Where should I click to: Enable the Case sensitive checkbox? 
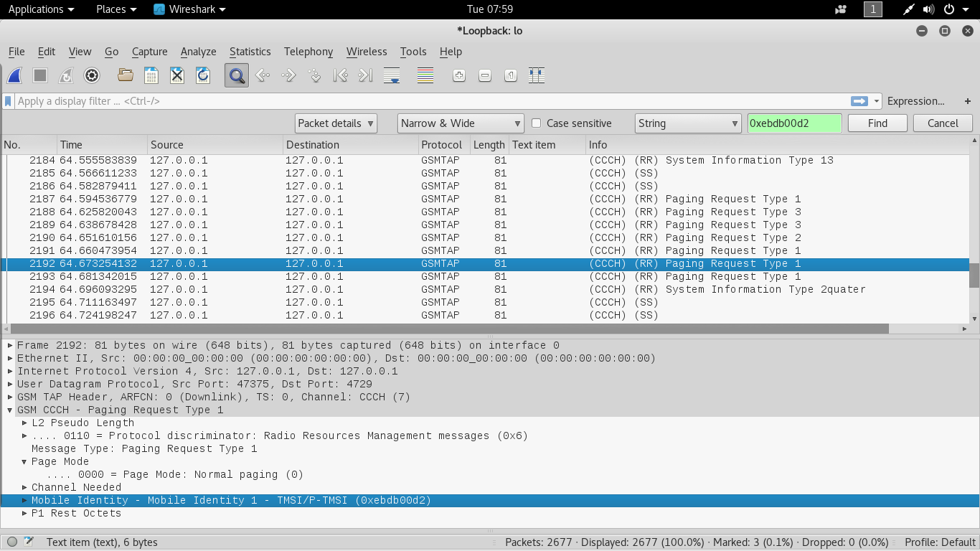(x=536, y=123)
